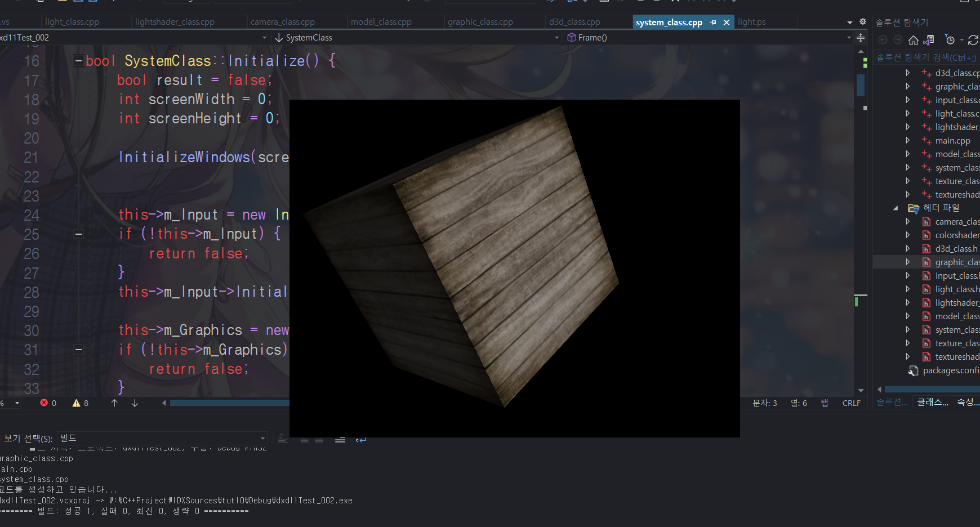
Task: Click the clear all output icon
Action: coord(340,439)
